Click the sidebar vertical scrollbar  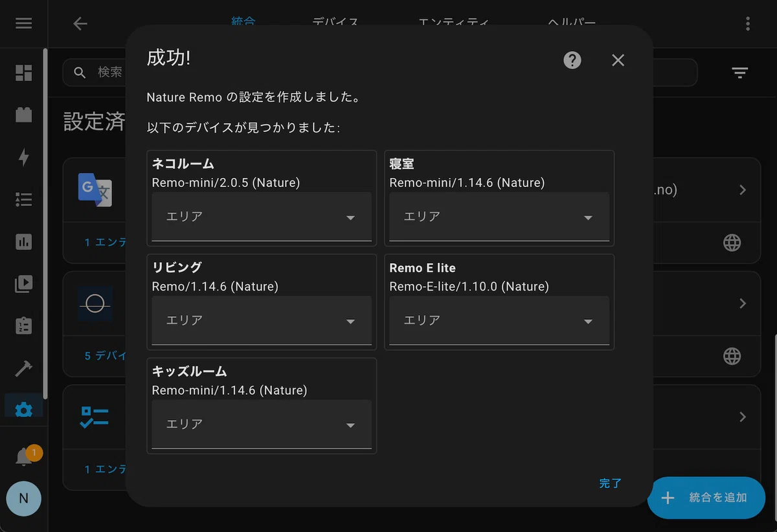pyautogui.click(x=45, y=223)
